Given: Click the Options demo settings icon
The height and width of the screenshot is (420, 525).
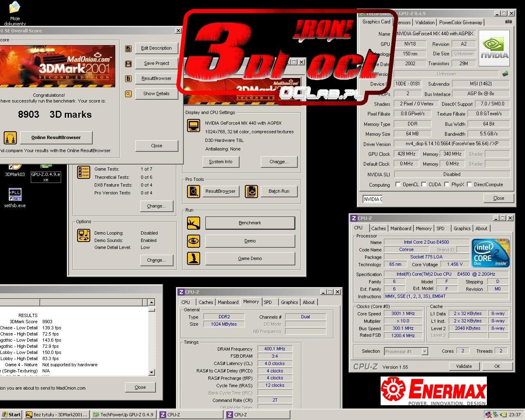Looking at the screenshot, I should (x=84, y=235).
